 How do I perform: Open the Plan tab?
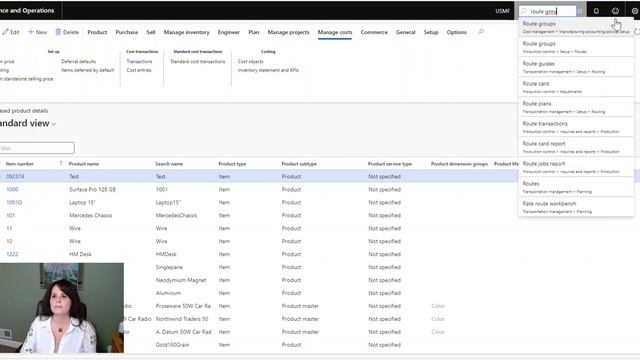[253, 32]
